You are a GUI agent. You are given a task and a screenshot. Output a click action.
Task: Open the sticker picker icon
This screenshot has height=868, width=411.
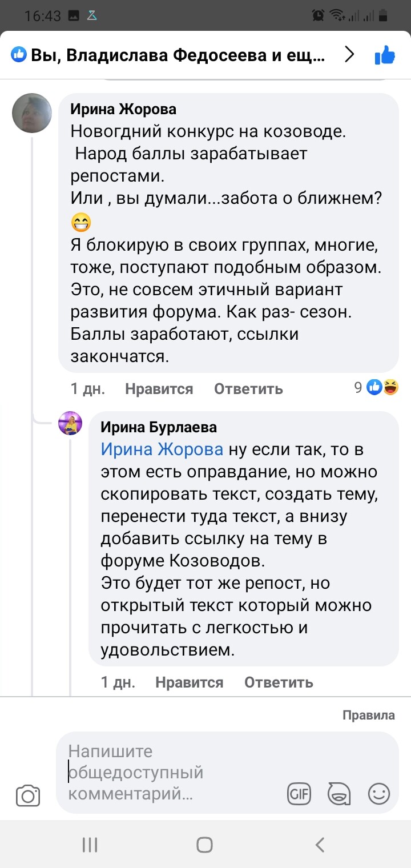click(339, 794)
